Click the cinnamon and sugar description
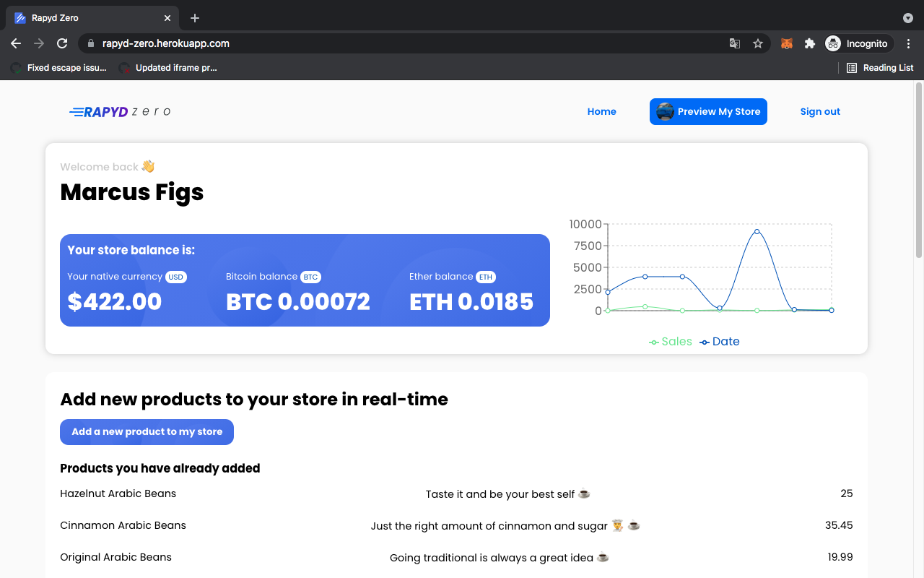The height and width of the screenshot is (578, 924). pyautogui.click(x=505, y=526)
